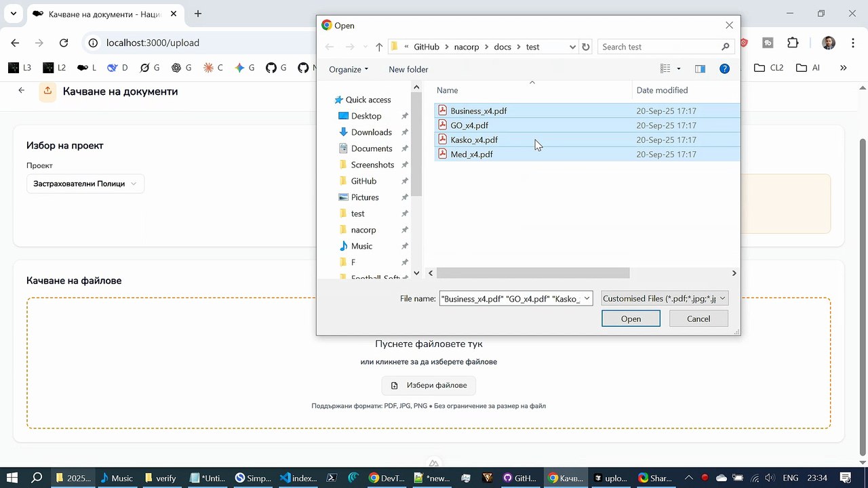Expand the change-your-view dropdown arrow

[x=679, y=69]
